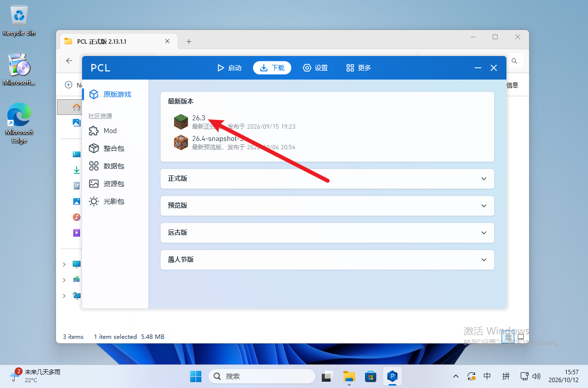Open Music in Explorer navigation pane

pyautogui.click(x=77, y=217)
